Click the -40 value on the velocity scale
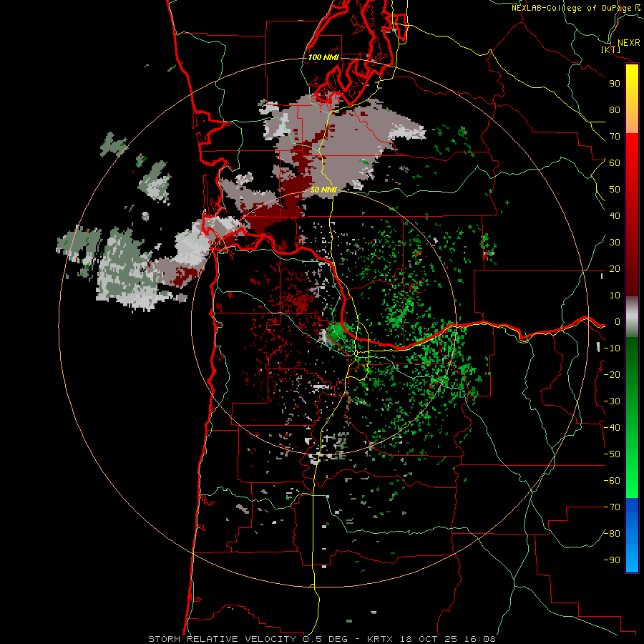Image resolution: width=644 pixels, height=644 pixels. (612, 428)
